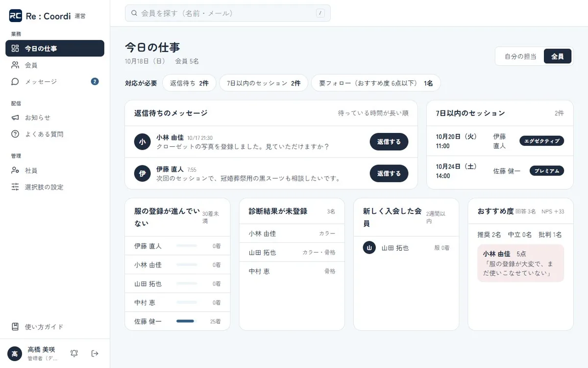The image size is (588, 368).
Task: Switch to 全員 view
Action: (x=558, y=56)
